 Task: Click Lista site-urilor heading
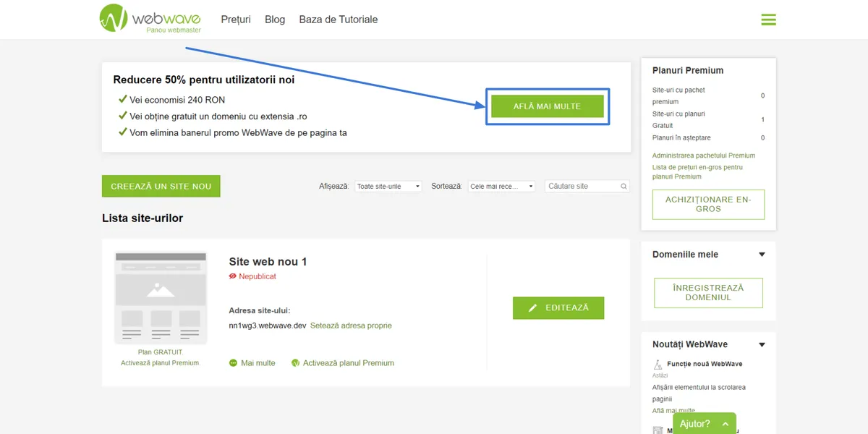[142, 218]
